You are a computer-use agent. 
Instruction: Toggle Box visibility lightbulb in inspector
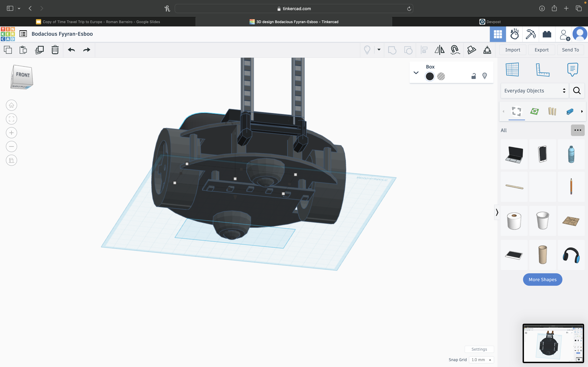(x=484, y=76)
